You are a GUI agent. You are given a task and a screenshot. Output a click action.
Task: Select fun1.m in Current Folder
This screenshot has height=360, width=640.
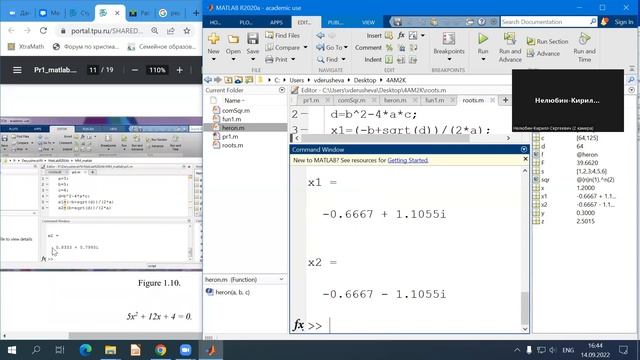point(231,119)
